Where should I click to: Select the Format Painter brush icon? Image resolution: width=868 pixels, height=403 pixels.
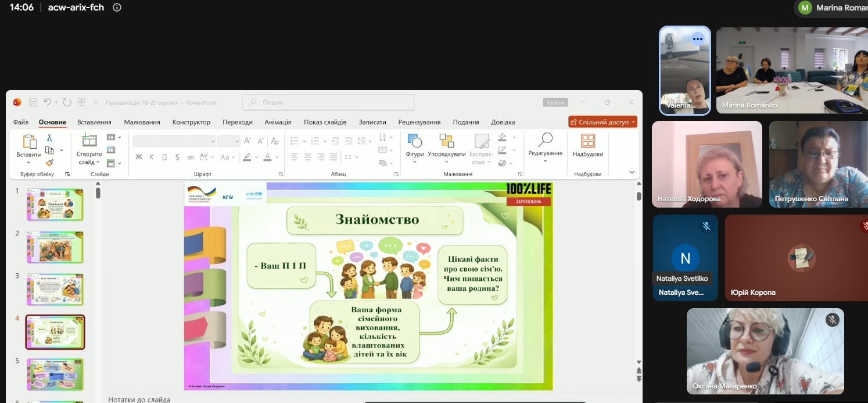pos(49,163)
